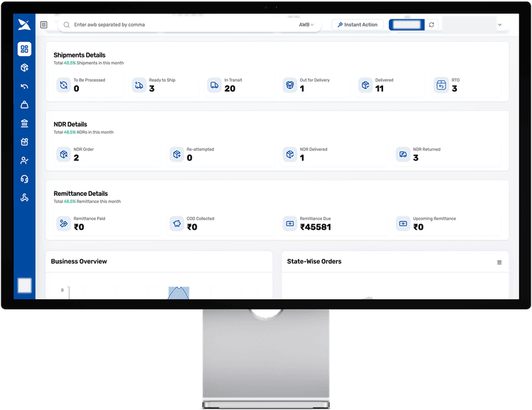
Task: Open the webhook icon in sidebar
Action: tap(24, 197)
